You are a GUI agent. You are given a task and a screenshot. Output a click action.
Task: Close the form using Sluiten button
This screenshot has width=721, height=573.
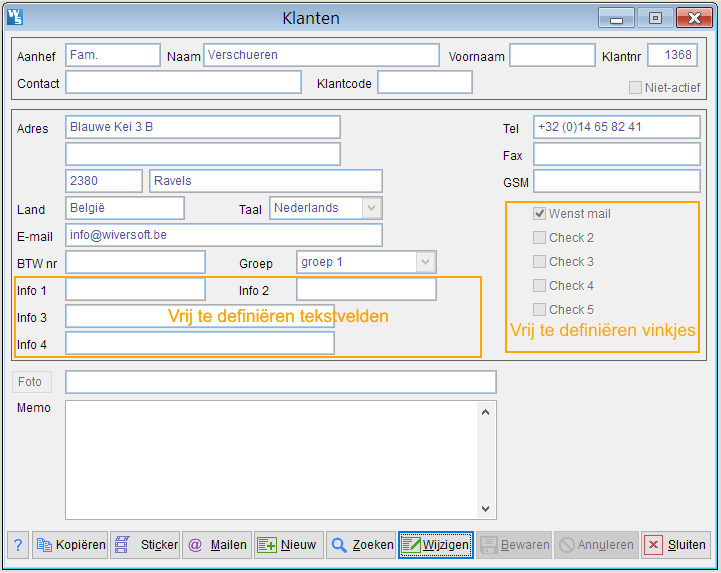click(676, 545)
